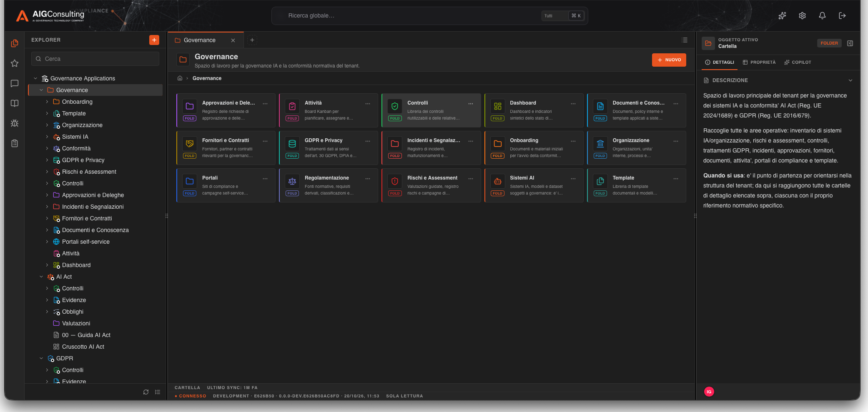Screen dimensions: 868x412
Task: Click the Cerca search field in Explorer
Action: pyautogui.click(x=95, y=59)
